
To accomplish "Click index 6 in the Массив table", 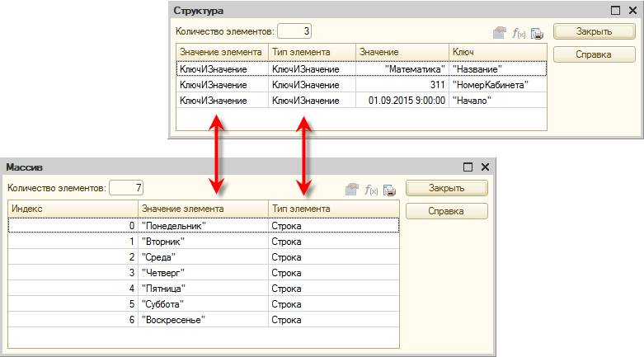I will click(x=73, y=319).
